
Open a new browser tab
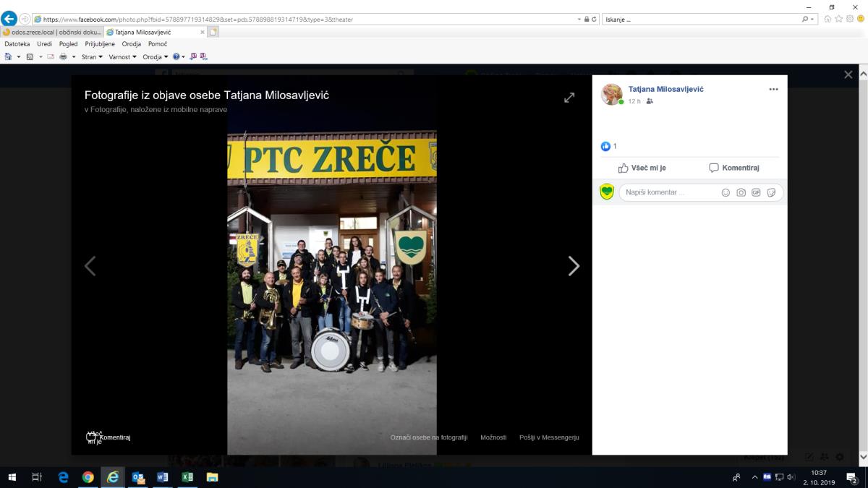[x=213, y=32]
